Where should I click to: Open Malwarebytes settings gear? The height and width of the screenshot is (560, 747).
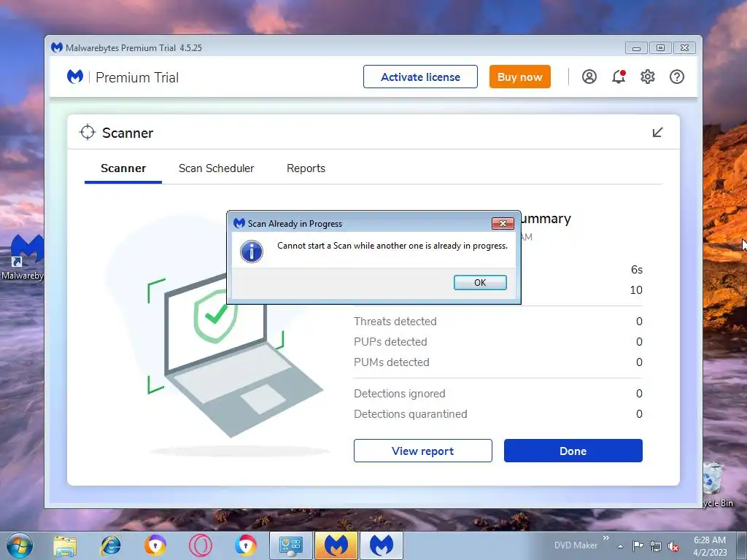(x=648, y=77)
